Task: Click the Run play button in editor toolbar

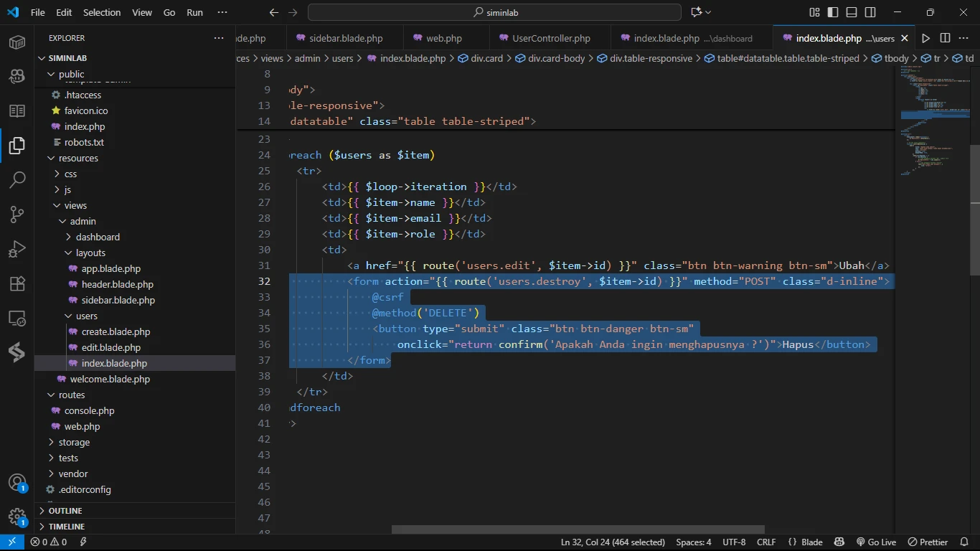Action: point(925,38)
